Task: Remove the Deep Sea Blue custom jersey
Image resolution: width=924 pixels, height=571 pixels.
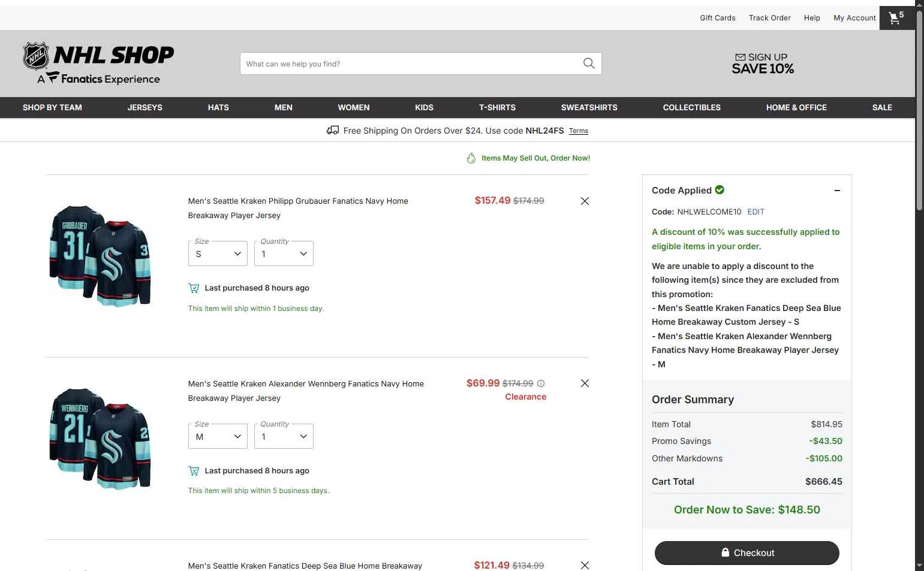Action: 585,565
